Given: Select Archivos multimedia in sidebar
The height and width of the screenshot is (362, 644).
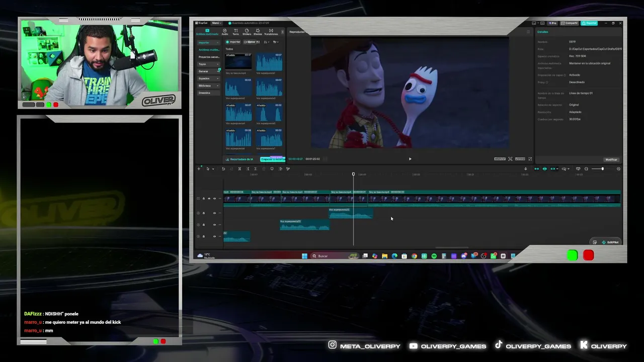Looking at the screenshot, I should tap(208, 50).
